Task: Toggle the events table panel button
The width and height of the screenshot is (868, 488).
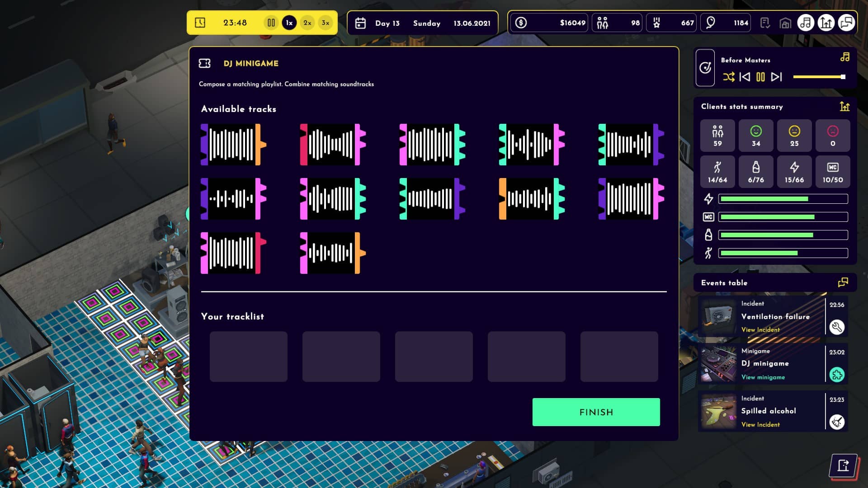Action: 846,23
